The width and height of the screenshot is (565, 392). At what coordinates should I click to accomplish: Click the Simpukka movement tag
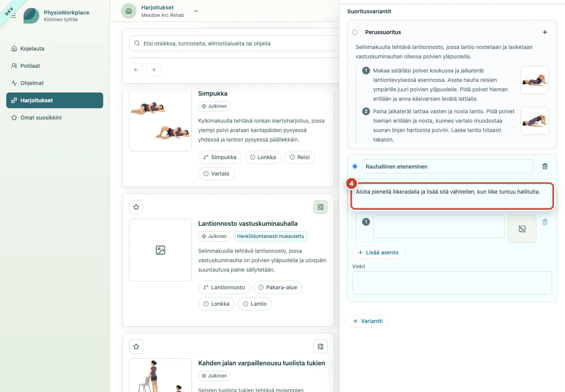coord(220,157)
